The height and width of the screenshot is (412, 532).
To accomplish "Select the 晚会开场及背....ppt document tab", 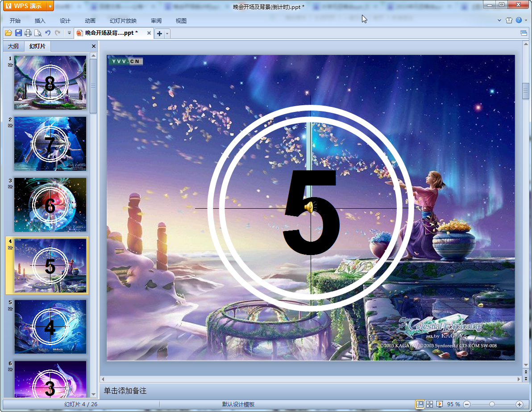I will click(111, 33).
